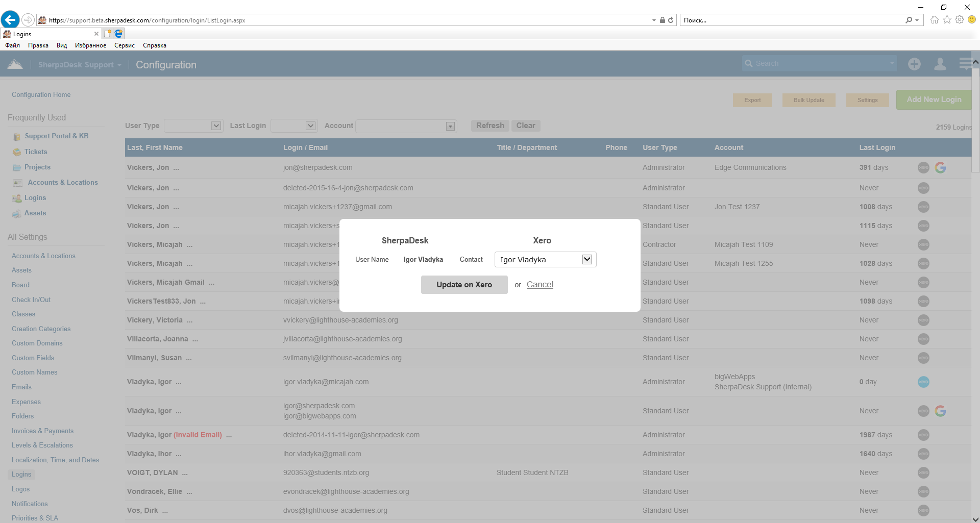The height and width of the screenshot is (523, 980).
Task: Click the browser favorites star icon
Action: [947, 20]
